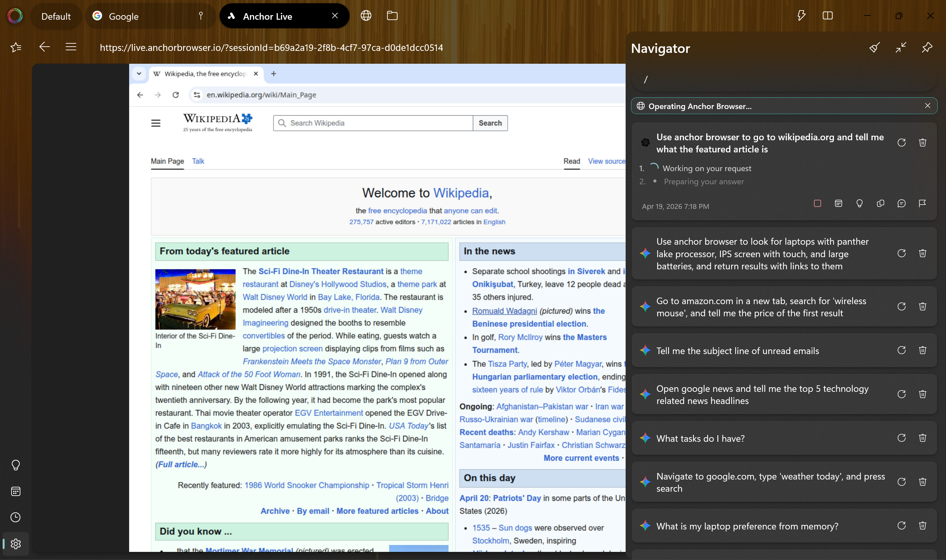Screen dimensions: 946x560
Task: Click the favorites star list icon
Action: [16, 47]
